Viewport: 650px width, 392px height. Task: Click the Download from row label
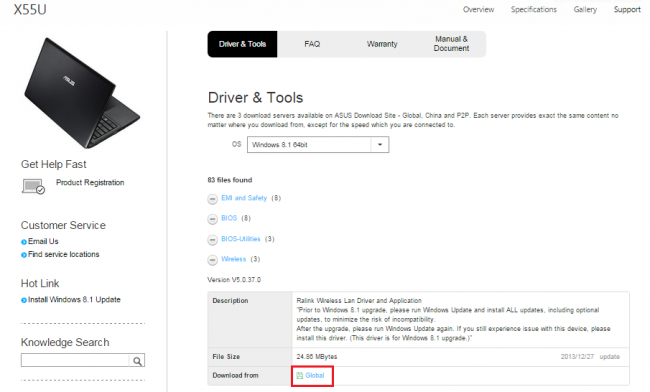(235, 375)
